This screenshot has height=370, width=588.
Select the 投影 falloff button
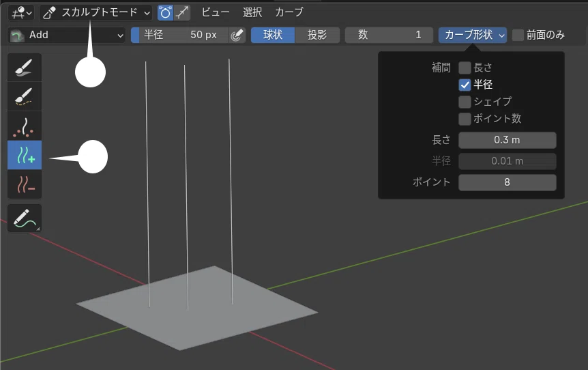317,35
